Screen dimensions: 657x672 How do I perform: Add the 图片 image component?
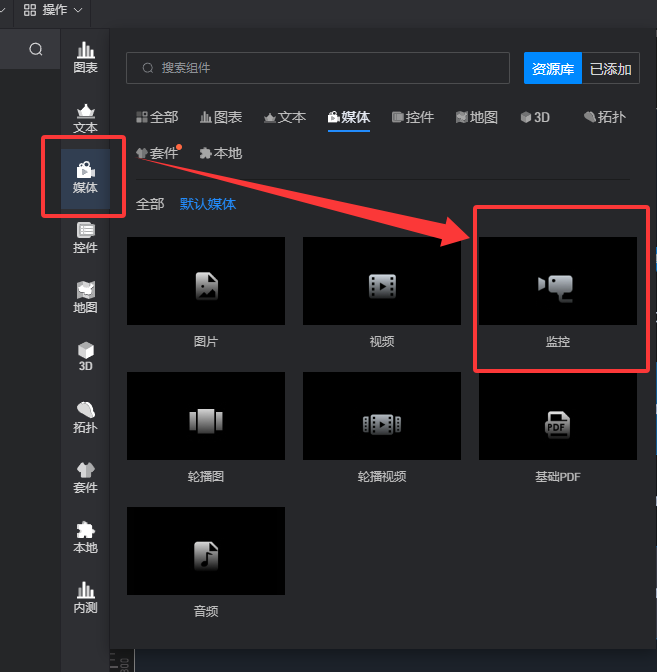pyautogui.click(x=206, y=281)
